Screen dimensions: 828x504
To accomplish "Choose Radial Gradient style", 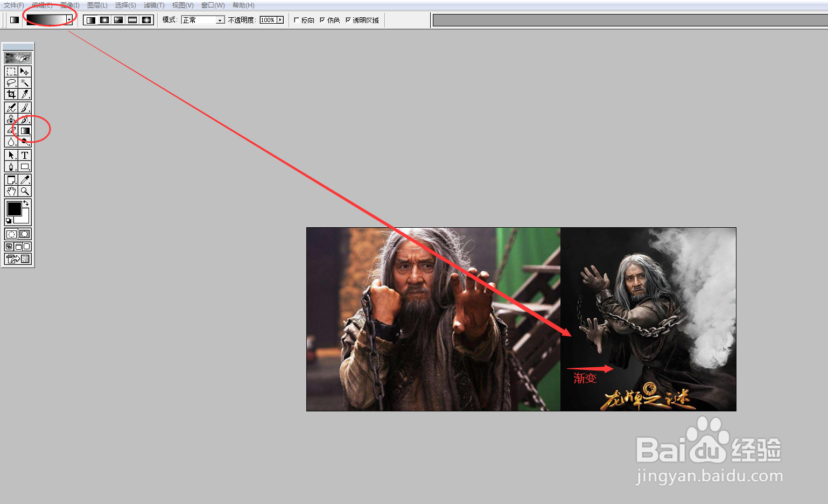I will pos(105,20).
